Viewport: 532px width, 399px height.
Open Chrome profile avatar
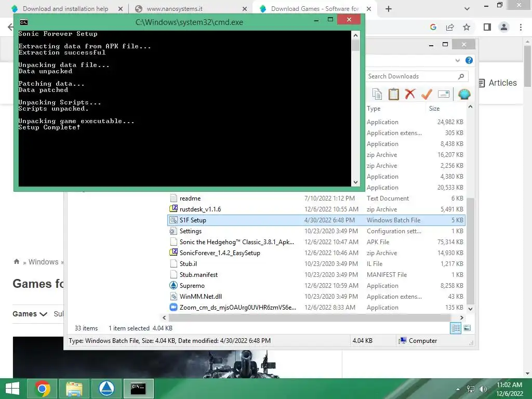coord(504,27)
